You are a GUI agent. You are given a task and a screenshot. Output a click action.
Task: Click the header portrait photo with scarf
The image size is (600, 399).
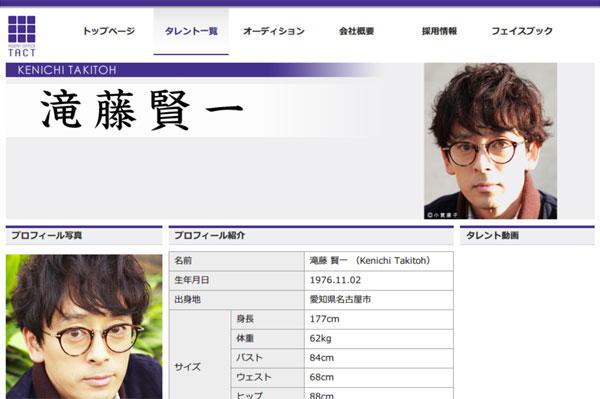tap(490, 141)
